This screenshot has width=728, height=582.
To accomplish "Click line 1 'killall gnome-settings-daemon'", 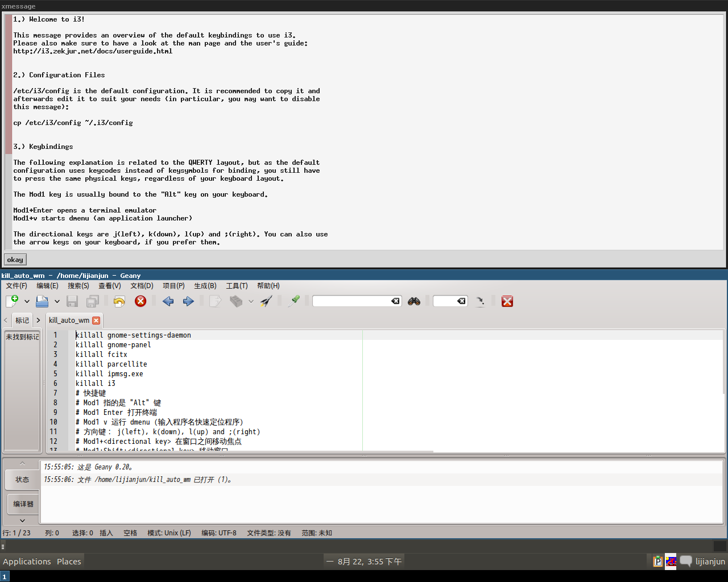I will point(133,335).
